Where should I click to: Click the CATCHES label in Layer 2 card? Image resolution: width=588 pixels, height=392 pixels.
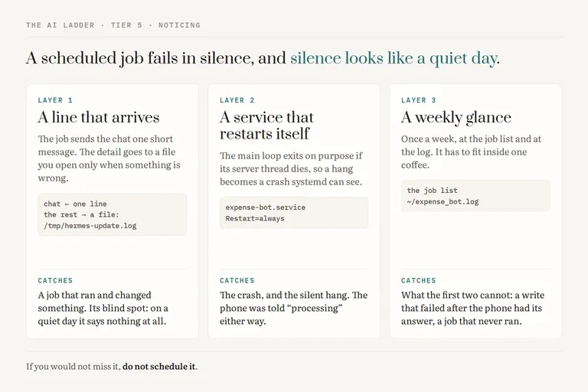[237, 280]
